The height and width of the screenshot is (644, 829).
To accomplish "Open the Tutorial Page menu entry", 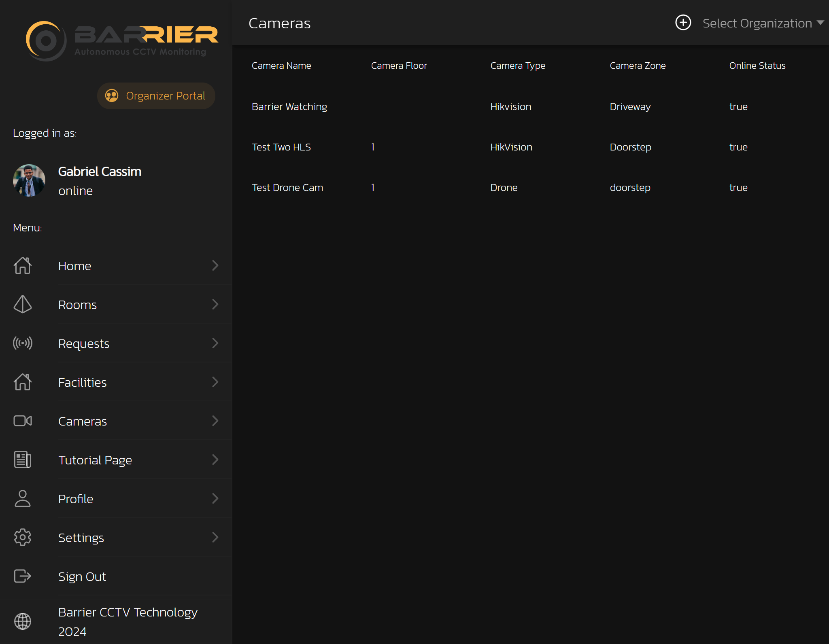I will click(95, 460).
